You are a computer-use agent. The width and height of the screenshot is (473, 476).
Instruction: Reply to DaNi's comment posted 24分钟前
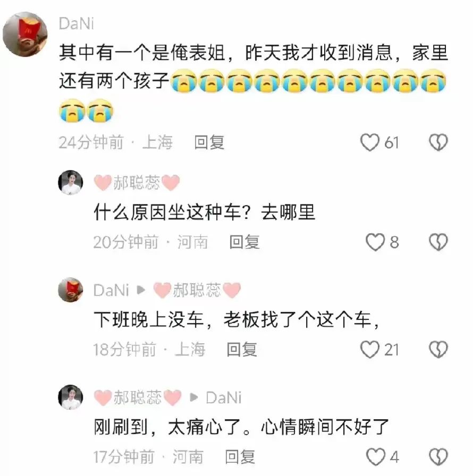[x=209, y=142]
